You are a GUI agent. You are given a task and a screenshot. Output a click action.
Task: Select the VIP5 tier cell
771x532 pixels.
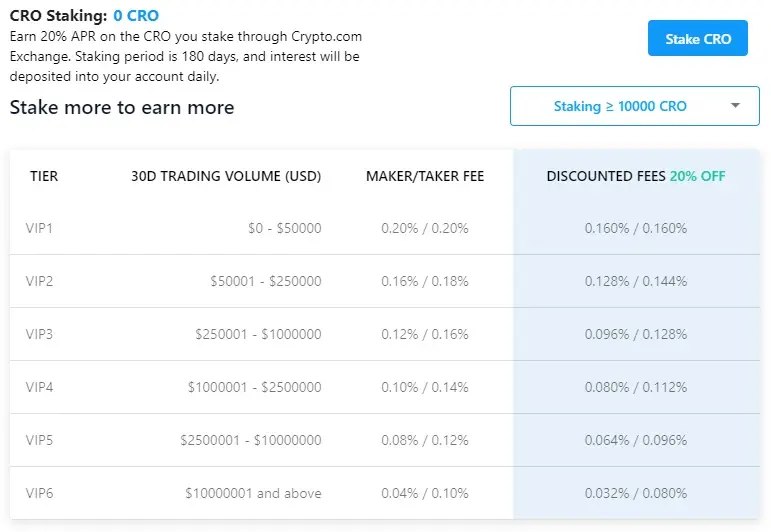[x=39, y=440]
